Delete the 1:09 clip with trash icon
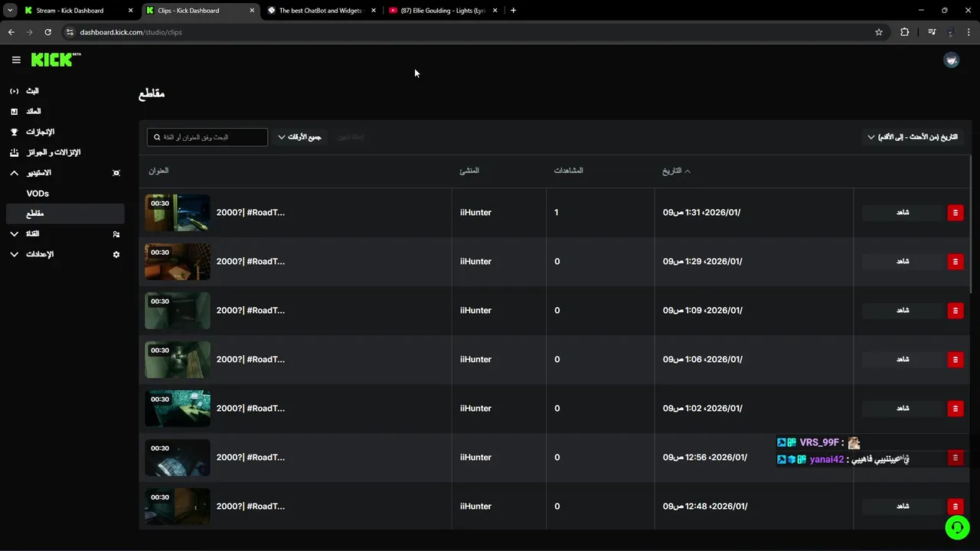 click(955, 311)
